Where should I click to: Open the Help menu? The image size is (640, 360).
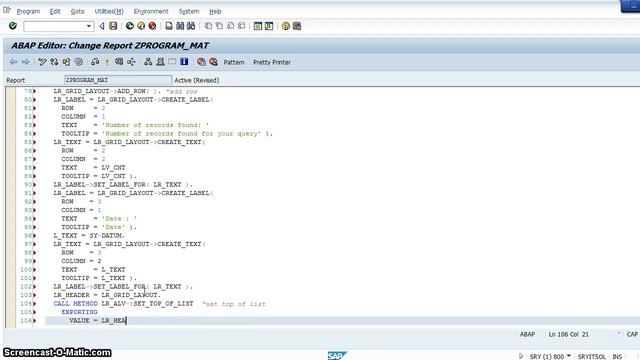point(215,11)
